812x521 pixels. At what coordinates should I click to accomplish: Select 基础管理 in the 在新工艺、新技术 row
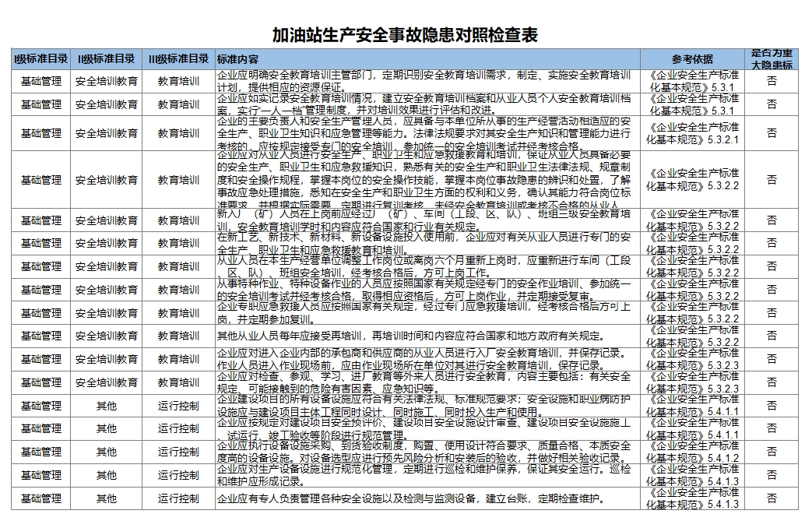click(x=41, y=243)
